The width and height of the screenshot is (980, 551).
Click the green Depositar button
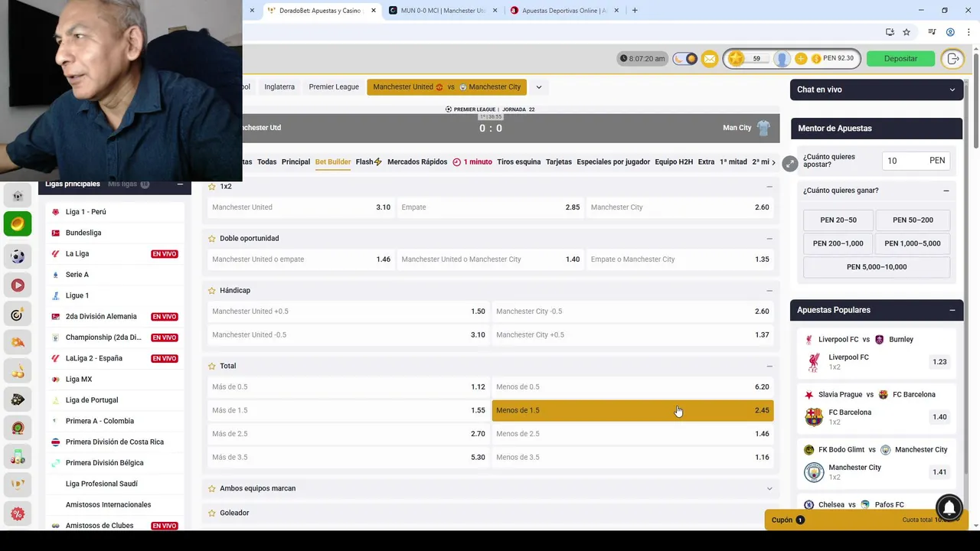click(900, 59)
